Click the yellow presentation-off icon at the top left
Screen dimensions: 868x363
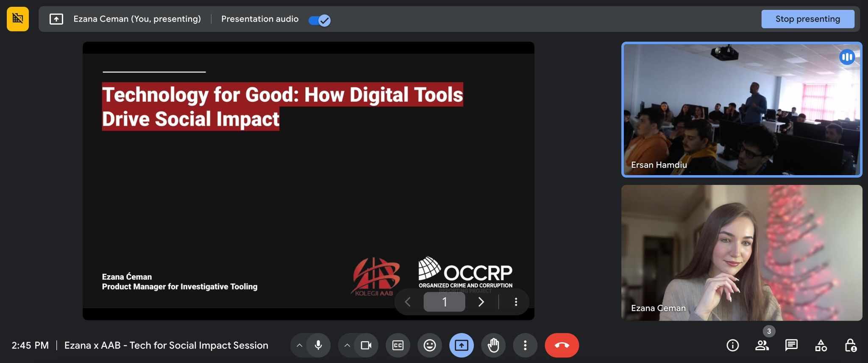click(x=18, y=19)
